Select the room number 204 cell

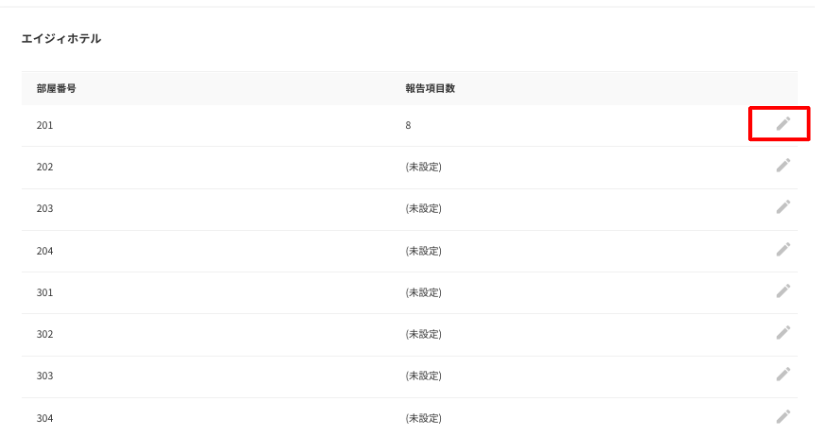coord(43,250)
